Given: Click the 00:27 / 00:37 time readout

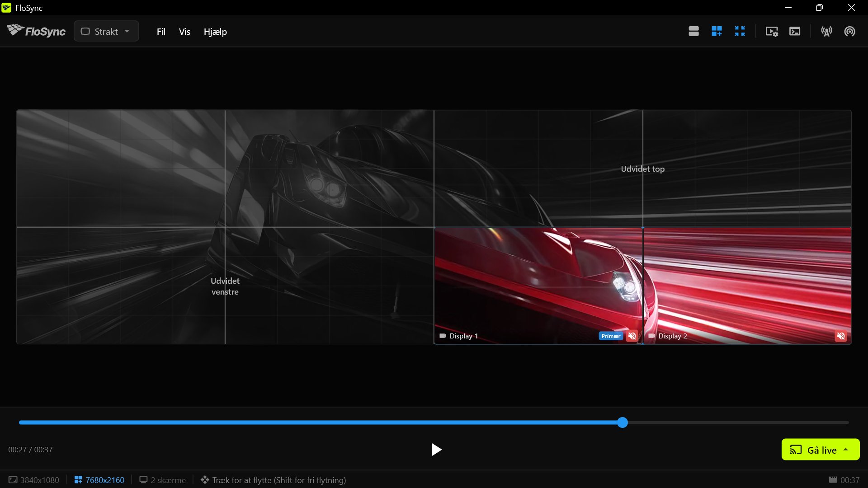Looking at the screenshot, I should (30, 450).
